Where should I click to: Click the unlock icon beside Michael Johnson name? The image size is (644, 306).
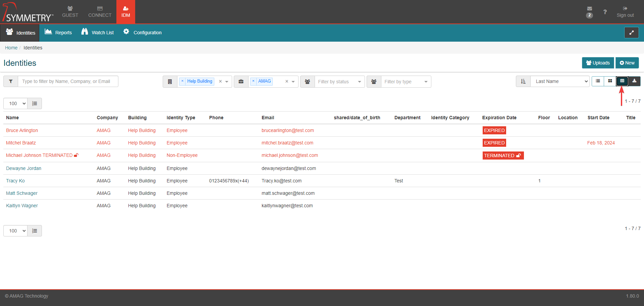point(76,155)
